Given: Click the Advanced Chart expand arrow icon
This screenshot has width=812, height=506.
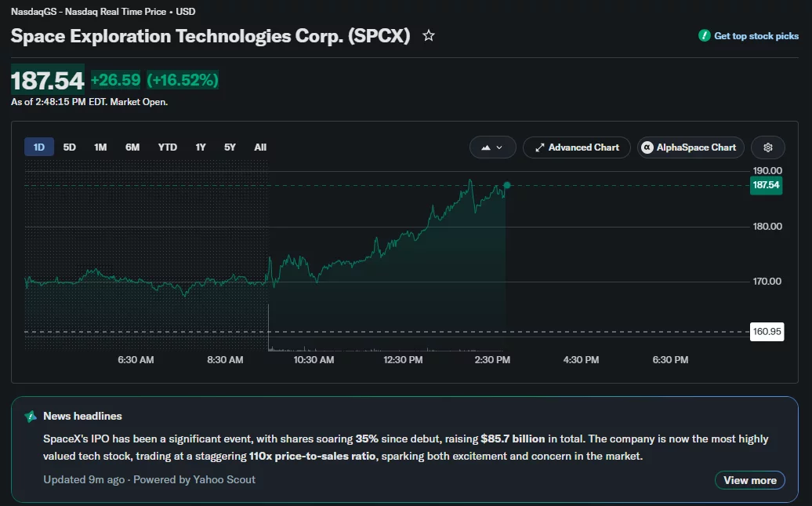Looking at the screenshot, I should (x=539, y=147).
